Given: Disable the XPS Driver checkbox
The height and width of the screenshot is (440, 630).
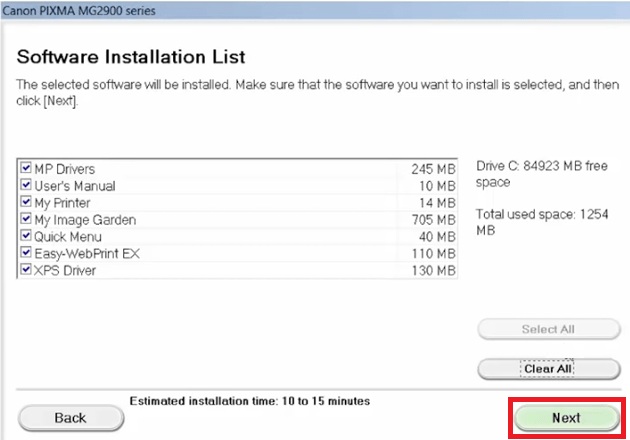Looking at the screenshot, I should tap(26, 269).
